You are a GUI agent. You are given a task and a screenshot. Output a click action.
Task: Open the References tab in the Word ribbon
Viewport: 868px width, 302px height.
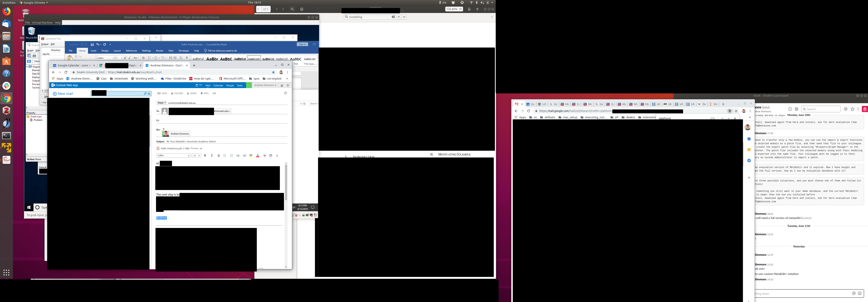[x=131, y=51]
